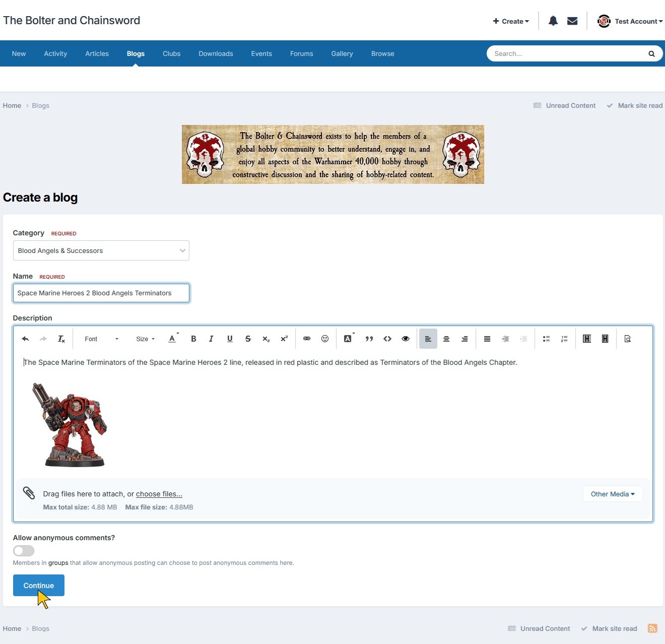Toggle the spoiler eye icon
This screenshot has width=665, height=644.
coord(406,339)
